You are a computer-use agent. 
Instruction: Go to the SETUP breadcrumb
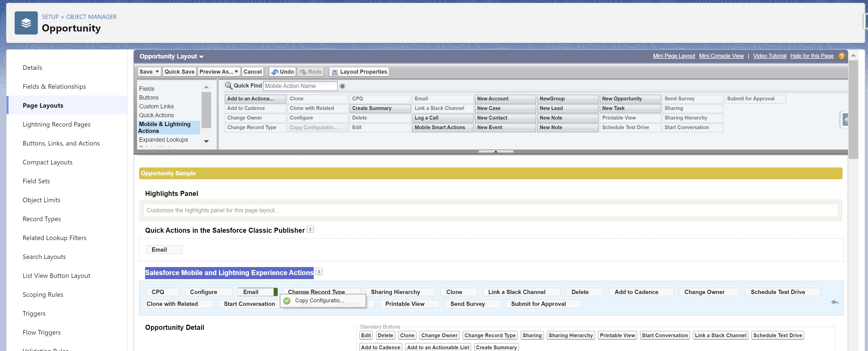click(50, 17)
